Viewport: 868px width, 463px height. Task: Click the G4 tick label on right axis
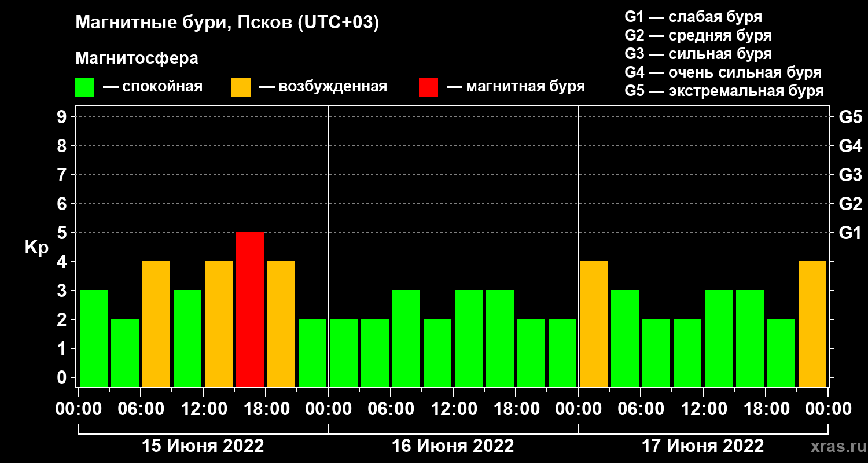851,146
